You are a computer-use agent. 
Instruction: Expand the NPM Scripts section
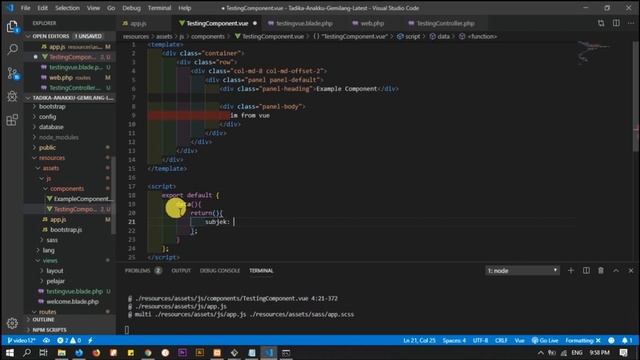click(69, 330)
